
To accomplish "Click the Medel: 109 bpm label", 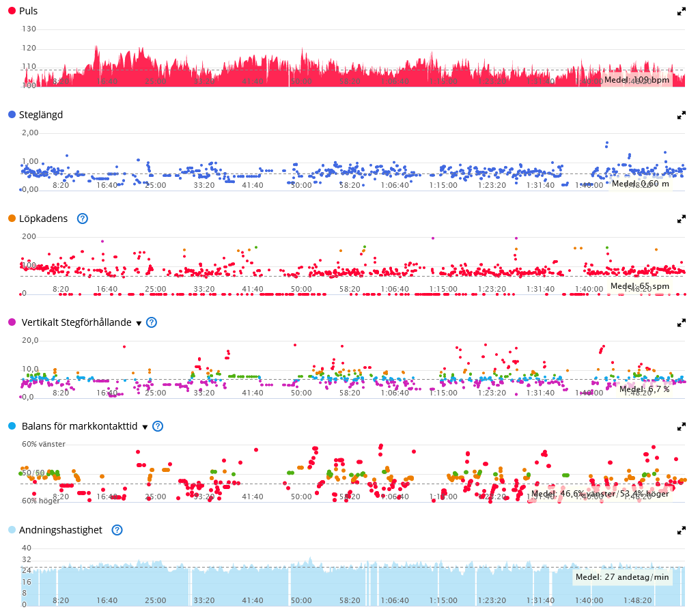I will 636,80.
